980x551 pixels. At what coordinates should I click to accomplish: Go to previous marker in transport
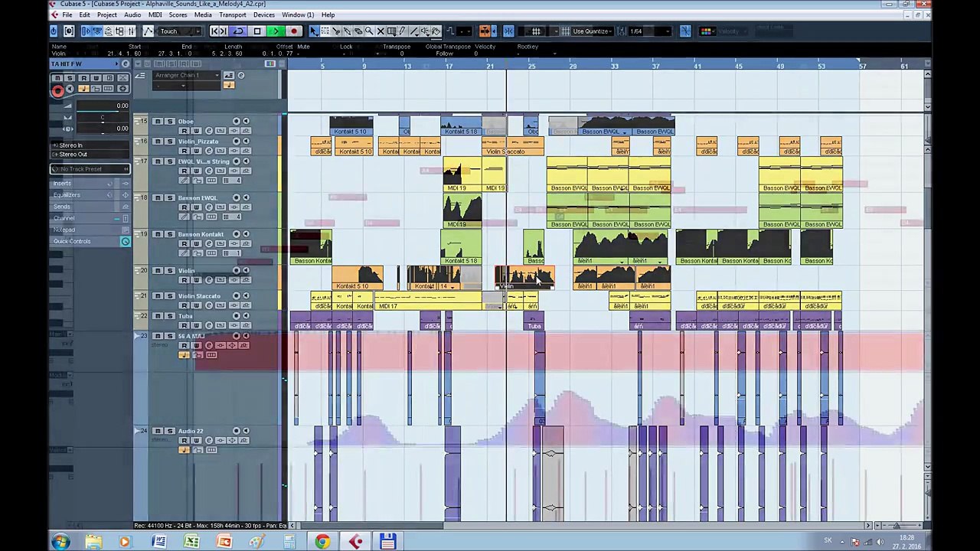(x=214, y=31)
